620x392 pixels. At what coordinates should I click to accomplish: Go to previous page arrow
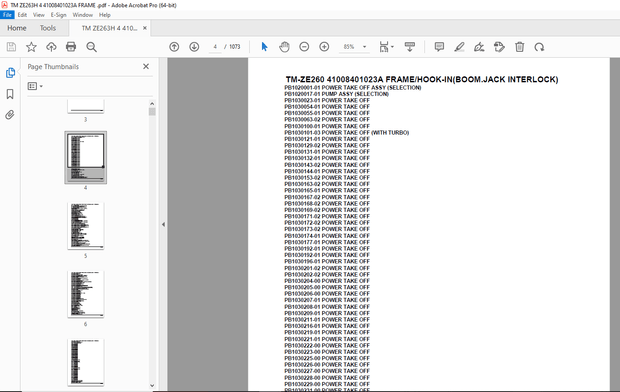pyautogui.click(x=174, y=47)
